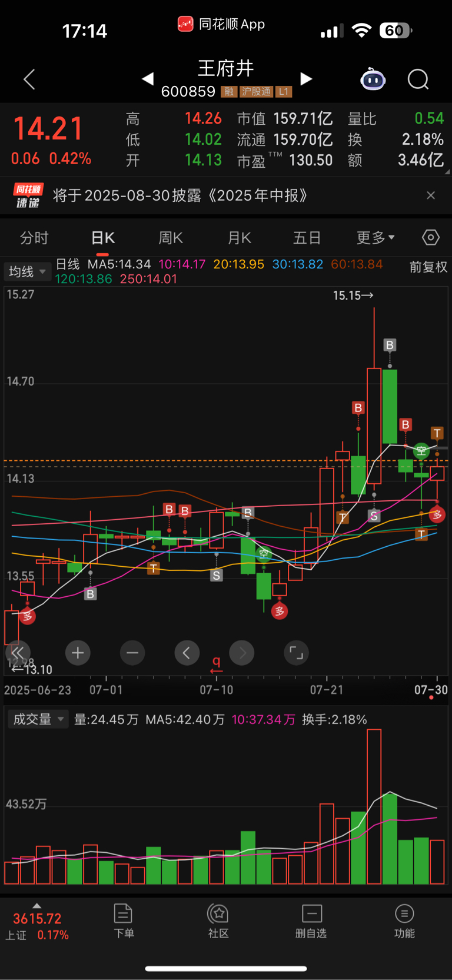Tap the 250:14.01 moving average label
This screenshot has height=980, width=452.
coord(148,279)
